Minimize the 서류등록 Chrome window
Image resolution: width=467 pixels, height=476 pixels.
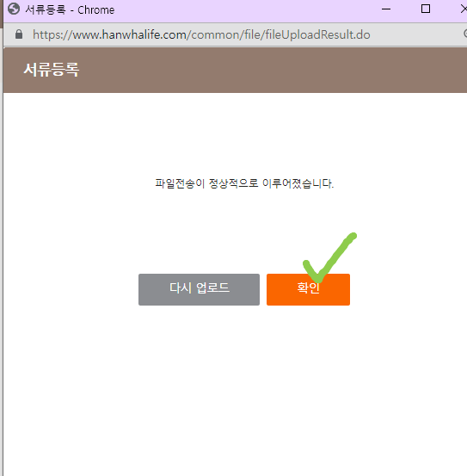click(386, 9)
